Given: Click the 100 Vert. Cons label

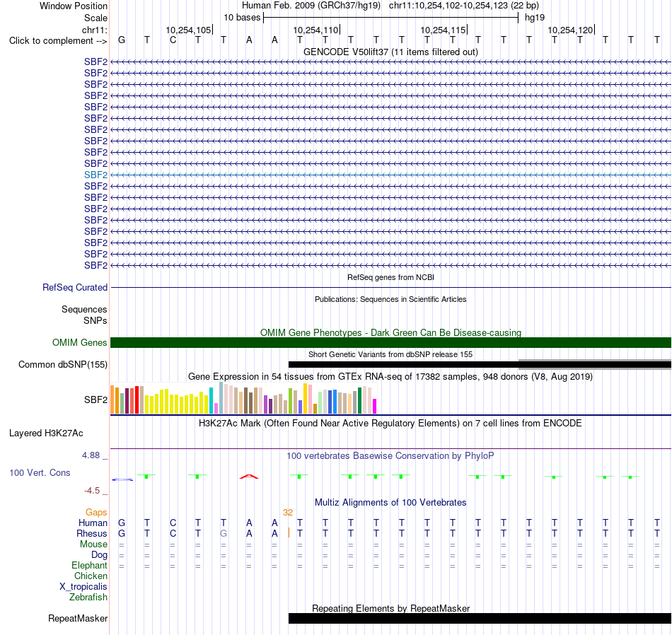Looking at the screenshot, I should [x=40, y=472].
